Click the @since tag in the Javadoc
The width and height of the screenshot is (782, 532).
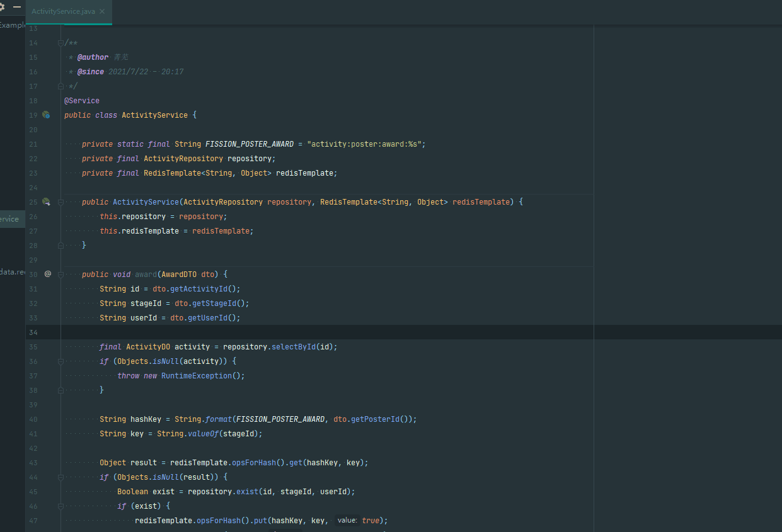pyautogui.click(x=91, y=72)
